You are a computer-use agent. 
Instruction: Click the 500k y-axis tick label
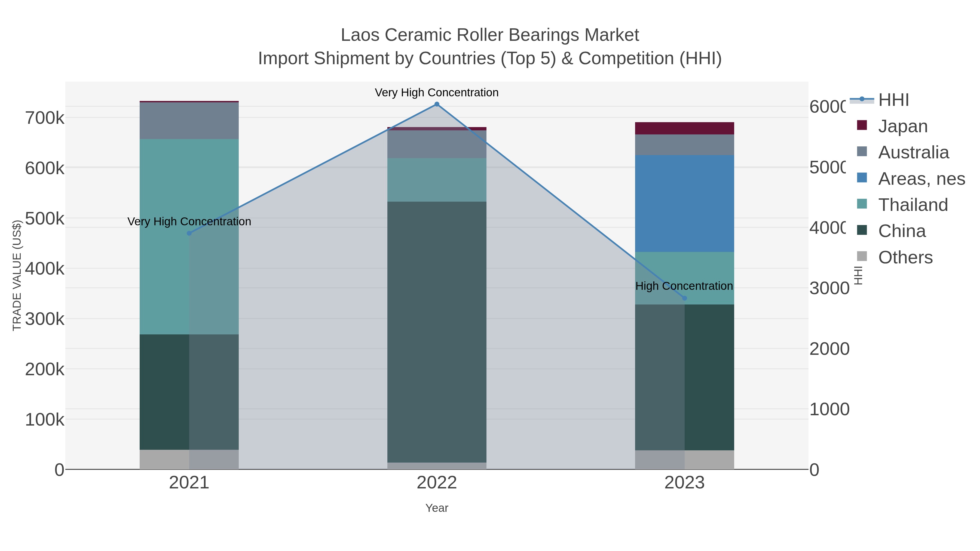click(45, 219)
